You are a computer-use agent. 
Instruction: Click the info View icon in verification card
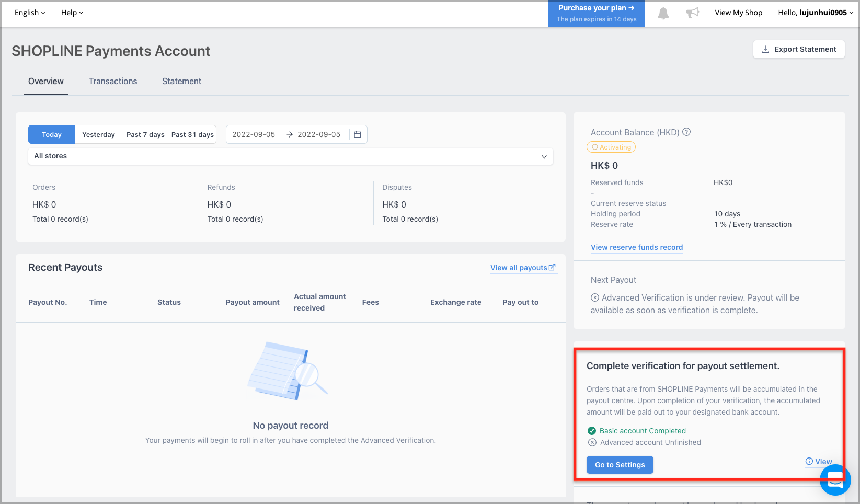(809, 462)
